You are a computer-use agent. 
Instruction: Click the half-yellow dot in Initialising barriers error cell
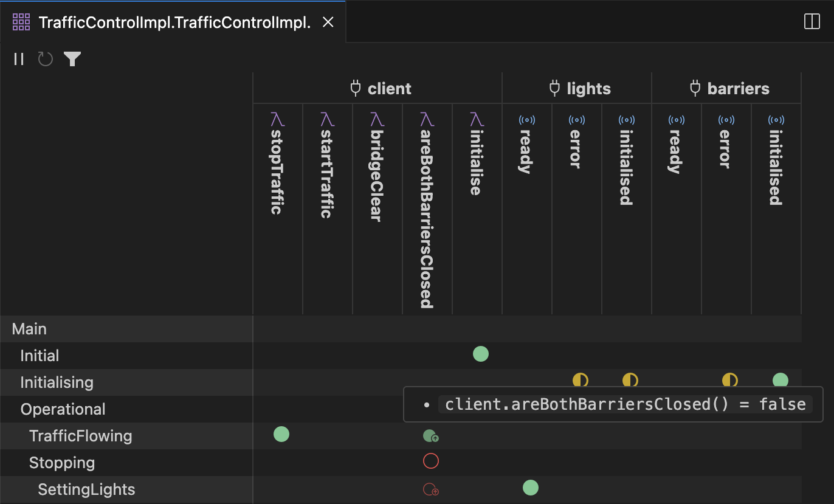tap(730, 381)
